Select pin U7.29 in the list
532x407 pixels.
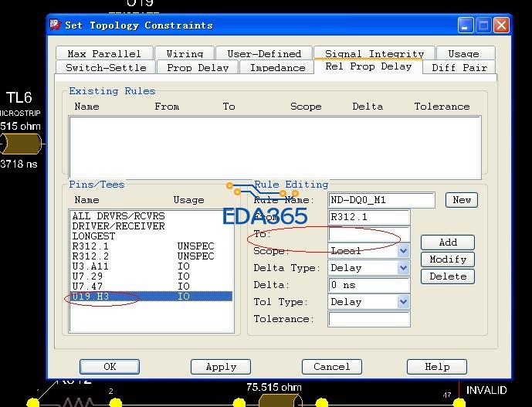click(151, 276)
